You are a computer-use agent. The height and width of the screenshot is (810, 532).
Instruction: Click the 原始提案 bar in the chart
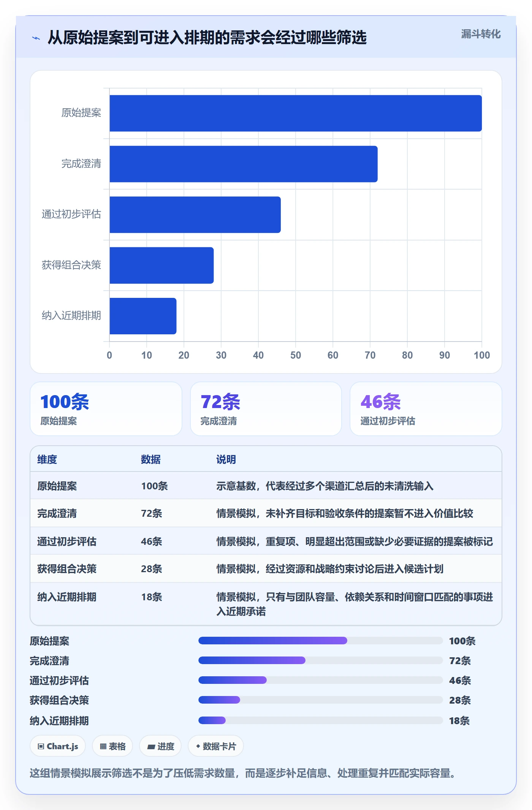(x=296, y=113)
